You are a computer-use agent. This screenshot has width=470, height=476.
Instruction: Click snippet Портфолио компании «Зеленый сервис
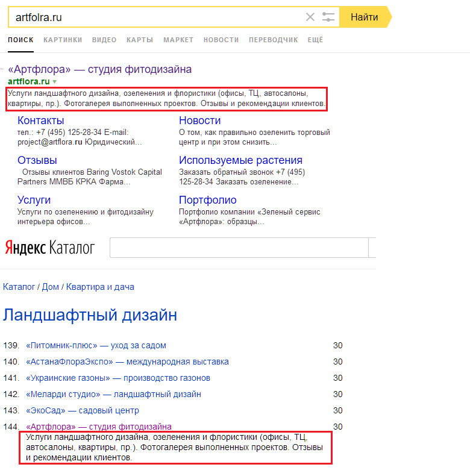click(249, 217)
